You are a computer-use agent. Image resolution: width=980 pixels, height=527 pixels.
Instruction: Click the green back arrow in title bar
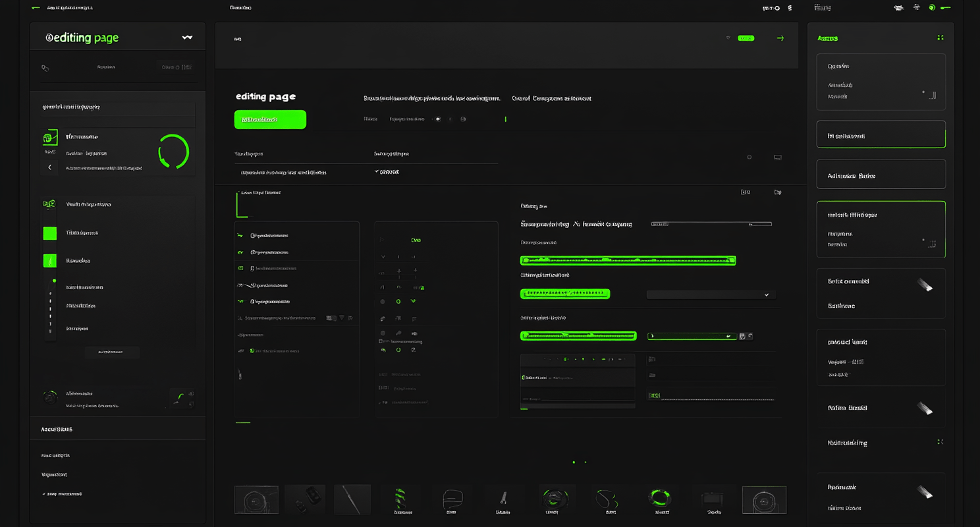[x=36, y=8]
